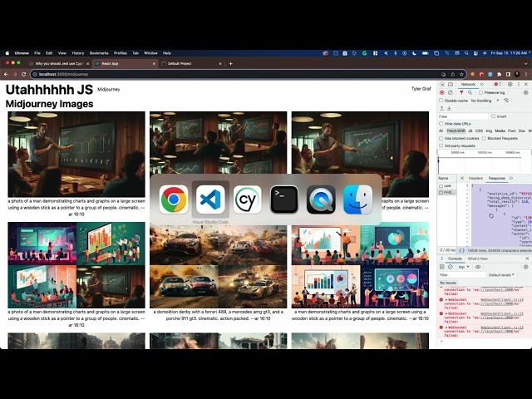Open the demolition derby cars image

click(218, 265)
